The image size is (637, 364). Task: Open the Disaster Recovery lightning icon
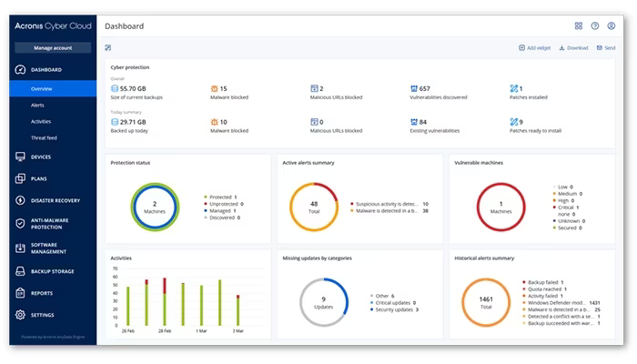(x=20, y=200)
